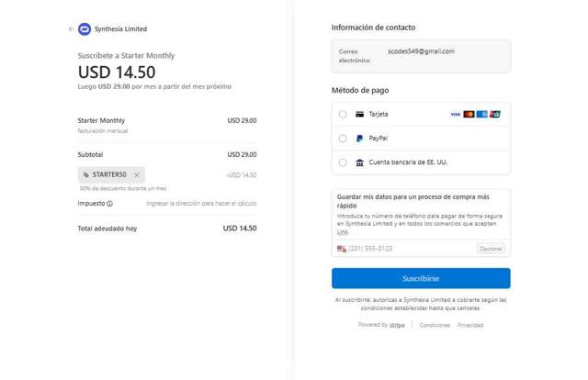The height and width of the screenshot is (380, 588).
Task: Open the Condiciones link
Action: [435, 325]
